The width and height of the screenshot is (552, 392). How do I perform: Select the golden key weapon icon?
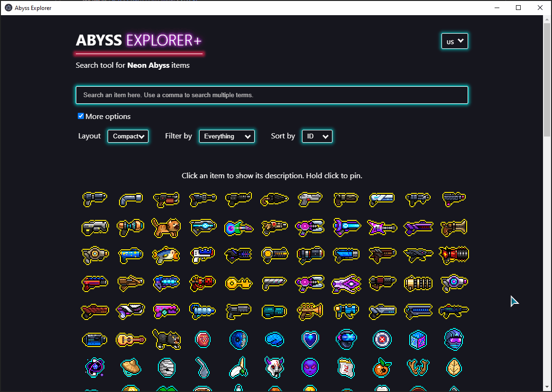tap(239, 283)
